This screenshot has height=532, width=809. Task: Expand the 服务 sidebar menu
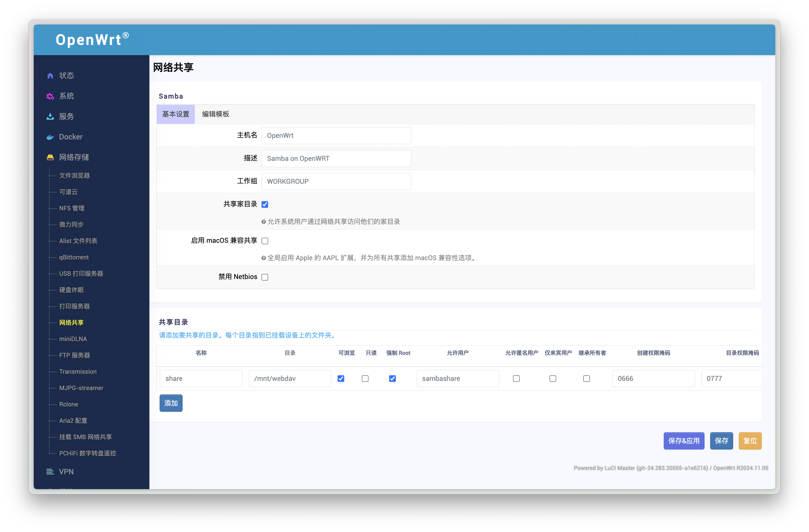66,116
